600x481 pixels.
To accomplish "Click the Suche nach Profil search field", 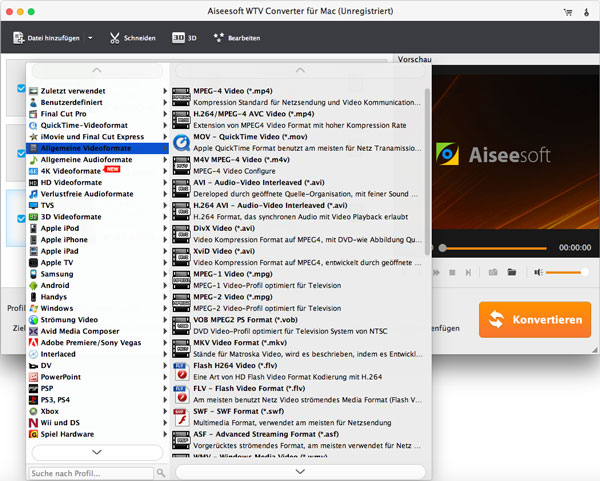I will coord(91,473).
